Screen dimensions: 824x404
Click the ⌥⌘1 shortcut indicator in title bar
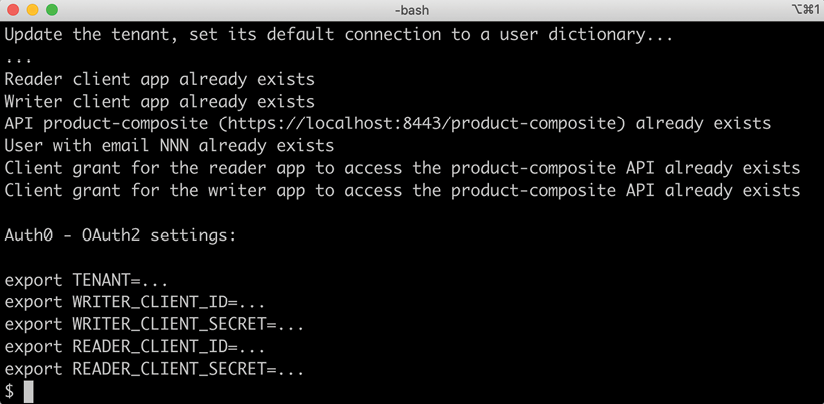pyautogui.click(x=804, y=10)
